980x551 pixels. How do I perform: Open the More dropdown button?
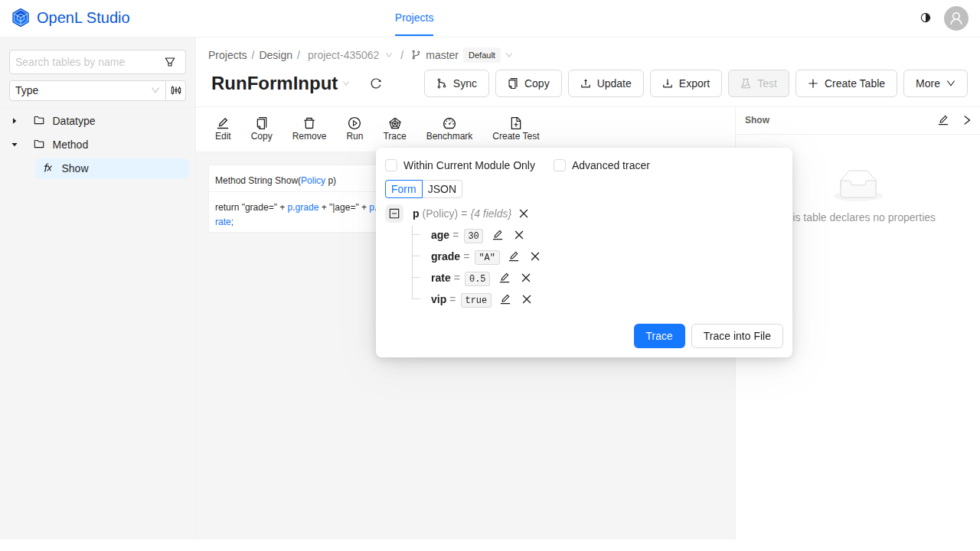[x=936, y=83]
